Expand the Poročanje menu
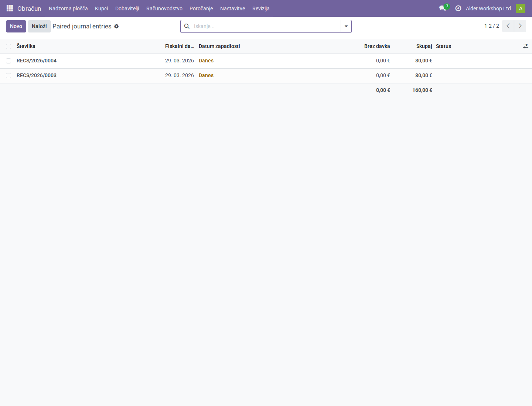This screenshot has height=406, width=532. point(201,8)
